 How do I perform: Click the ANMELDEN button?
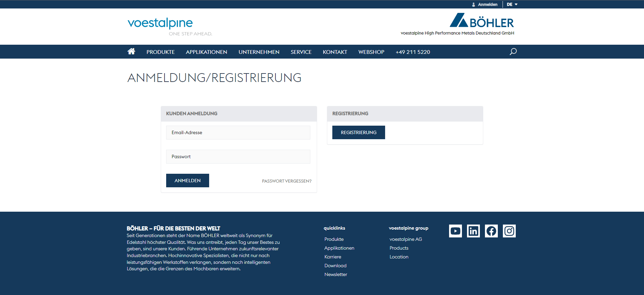[187, 181]
